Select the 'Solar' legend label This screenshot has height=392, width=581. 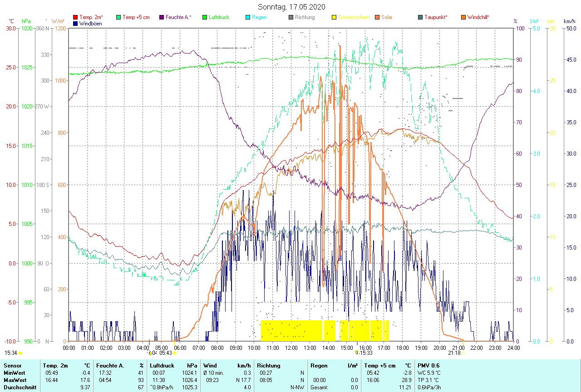387,17
